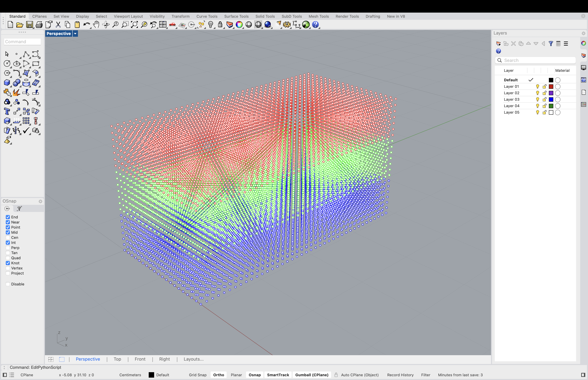Screen dimensions: 588x380
Task: Change the color swatch of Layer 02
Action: pyautogui.click(x=551, y=93)
